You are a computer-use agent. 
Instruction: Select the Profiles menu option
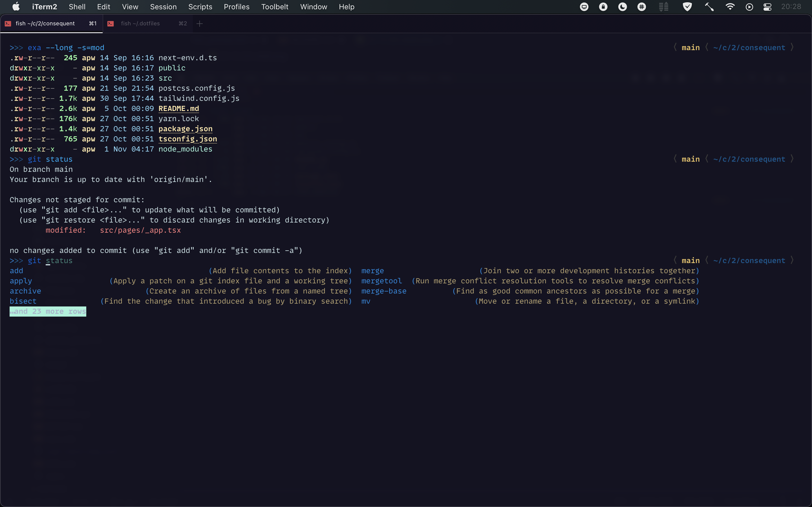click(236, 6)
